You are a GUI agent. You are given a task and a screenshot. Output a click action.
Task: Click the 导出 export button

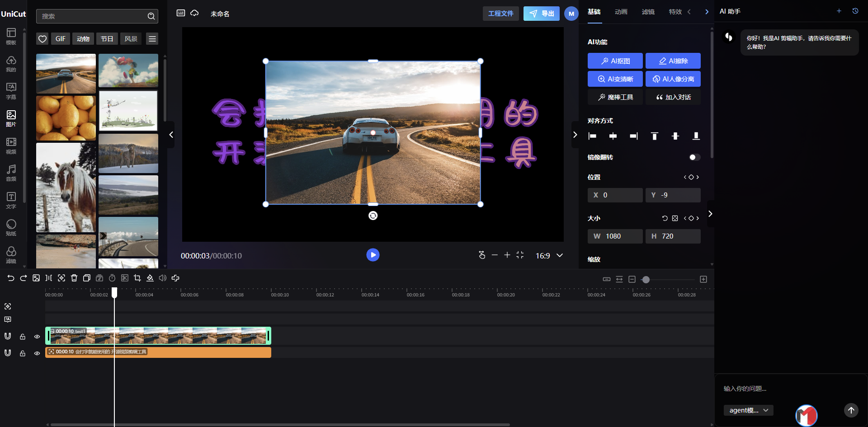(x=542, y=14)
